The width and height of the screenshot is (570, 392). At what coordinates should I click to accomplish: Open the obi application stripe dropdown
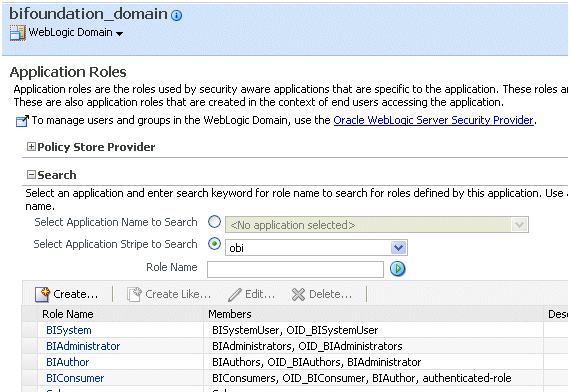316,248
